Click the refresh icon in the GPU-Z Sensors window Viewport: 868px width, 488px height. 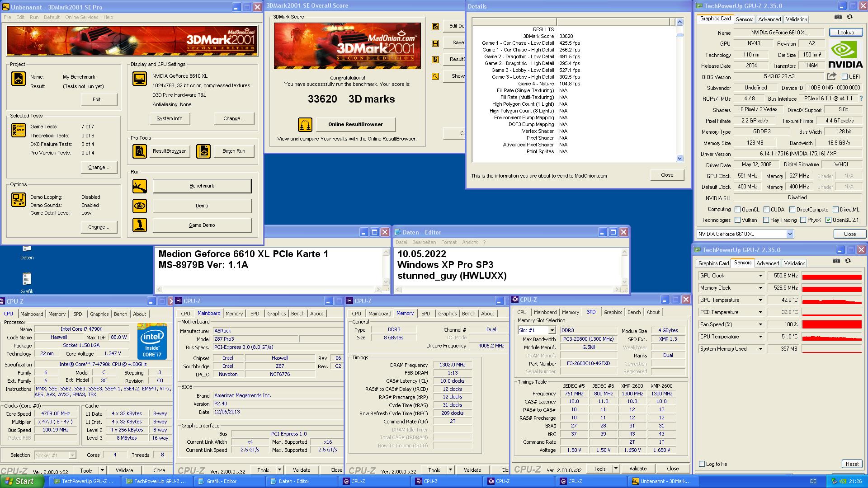[848, 261]
